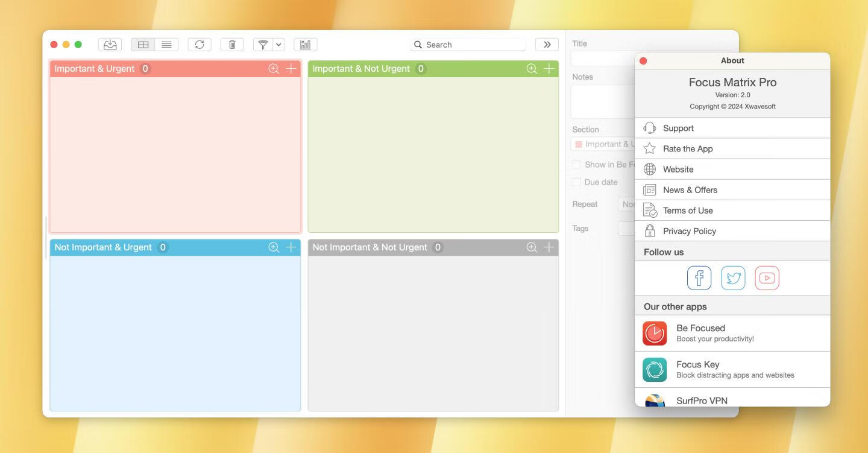Screen dimensions: 868x453
Task: Click the Tags field
Action: (626, 229)
